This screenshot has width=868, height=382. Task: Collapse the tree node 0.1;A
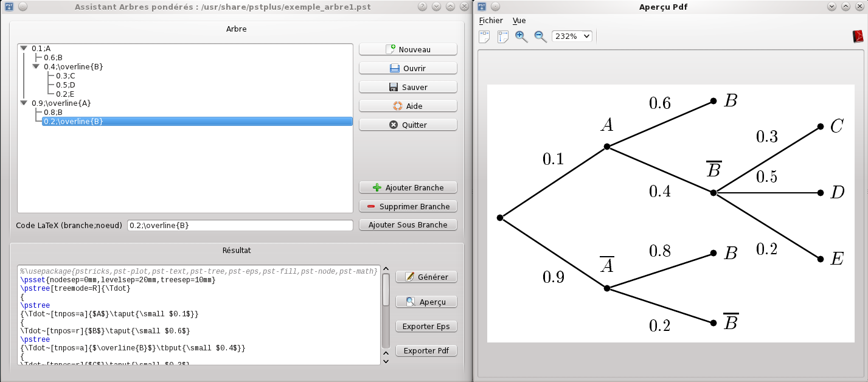tap(23, 48)
